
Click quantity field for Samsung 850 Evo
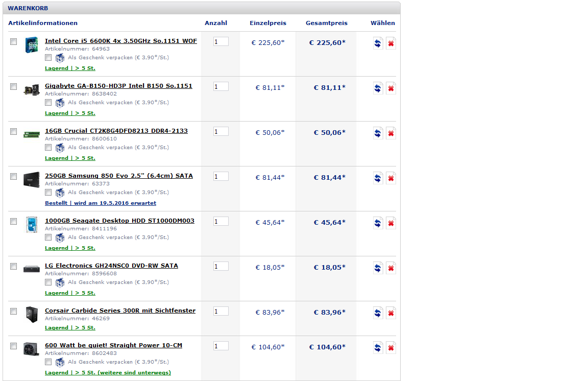pos(221,176)
